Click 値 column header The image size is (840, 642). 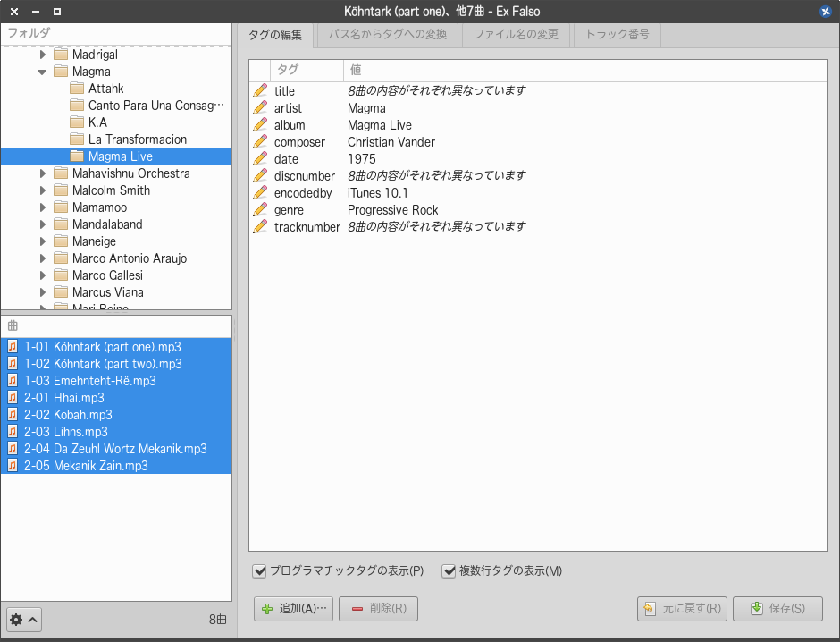click(585, 70)
